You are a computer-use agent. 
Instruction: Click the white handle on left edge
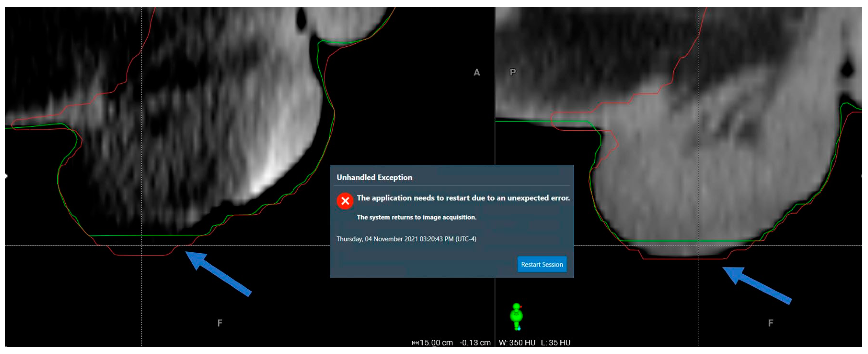pos(6,176)
